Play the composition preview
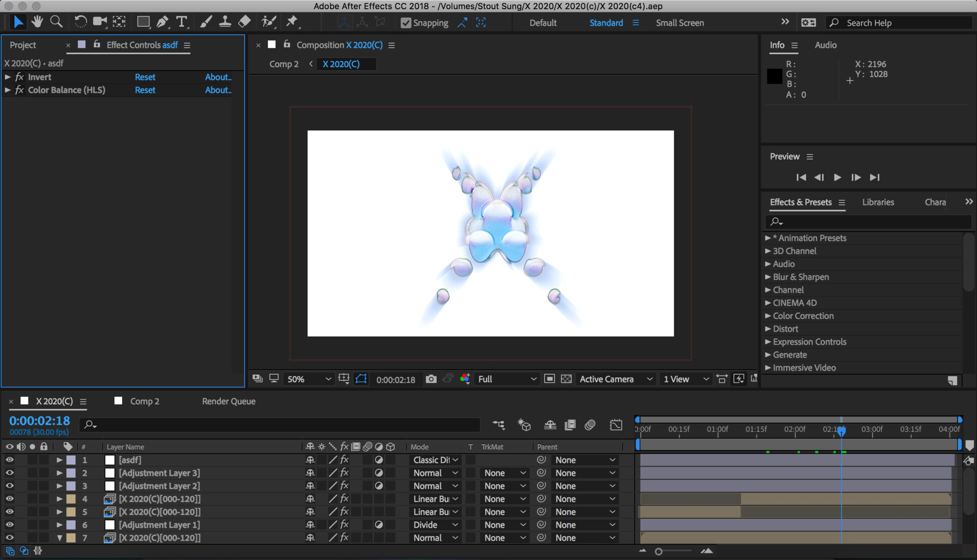The image size is (977, 560). pyautogui.click(x=837, y=177)
